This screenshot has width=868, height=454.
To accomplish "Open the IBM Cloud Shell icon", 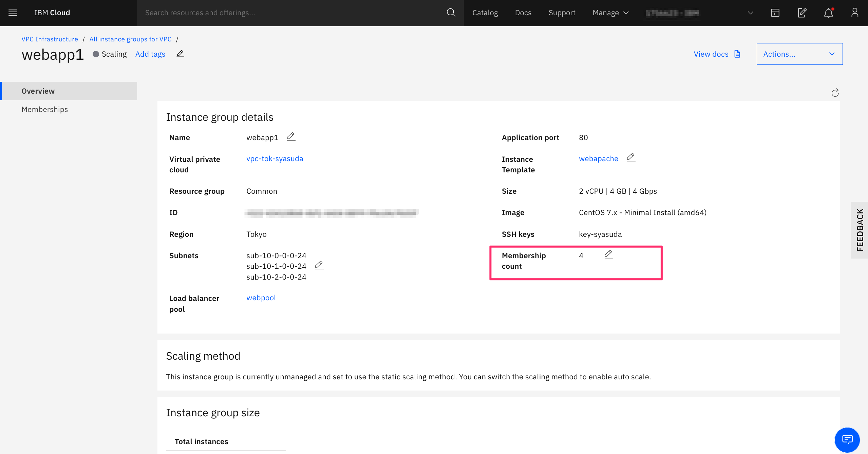I will tap(775, 13).
